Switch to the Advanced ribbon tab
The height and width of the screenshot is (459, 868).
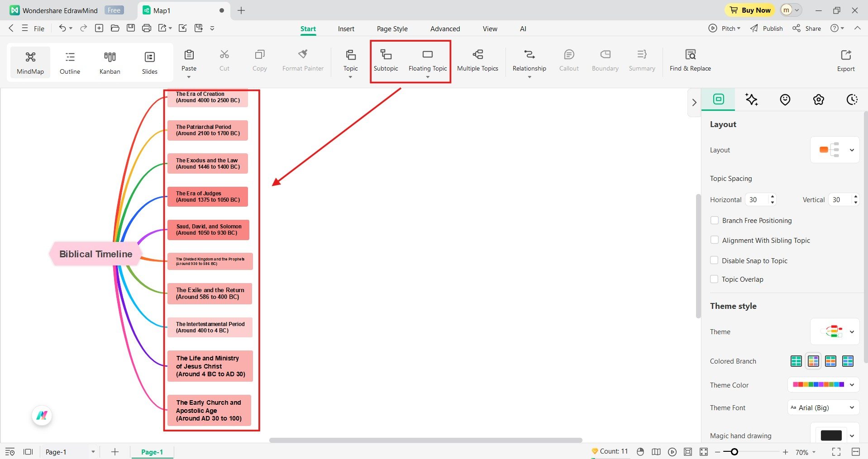click(x=444, y=28)
